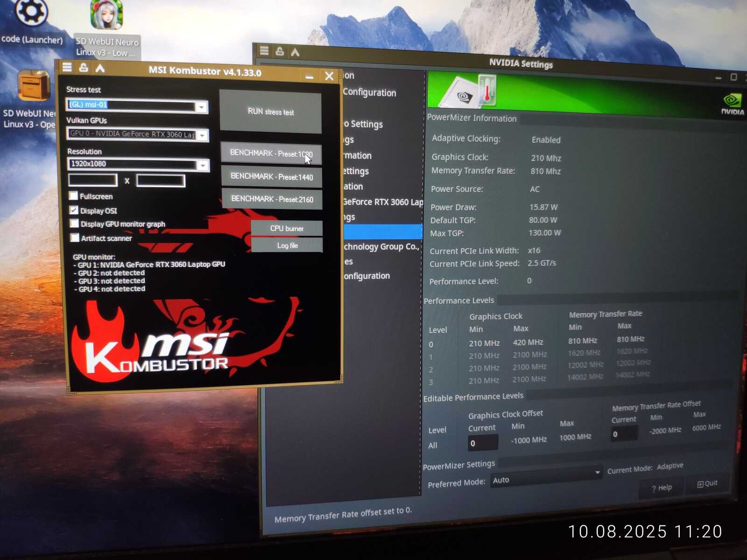
Task: Click the lock icon in NVIDIA Settings title bar
Action: (x=280, y=51)
